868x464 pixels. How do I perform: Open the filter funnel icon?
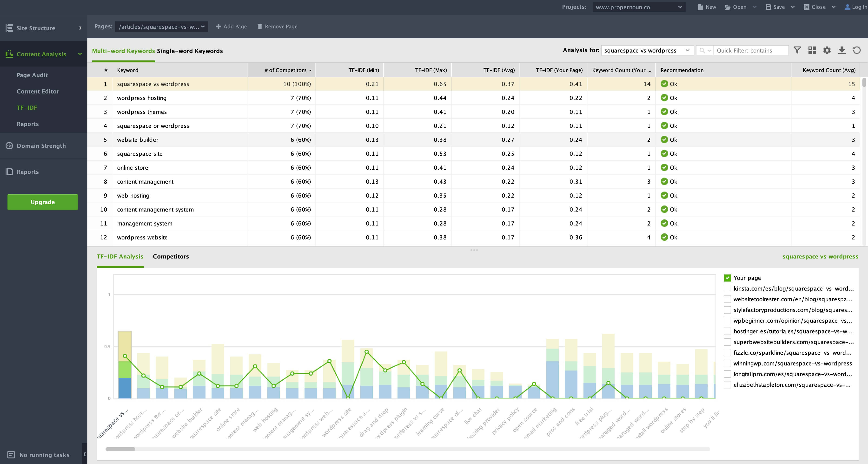[x=797, y=50]
